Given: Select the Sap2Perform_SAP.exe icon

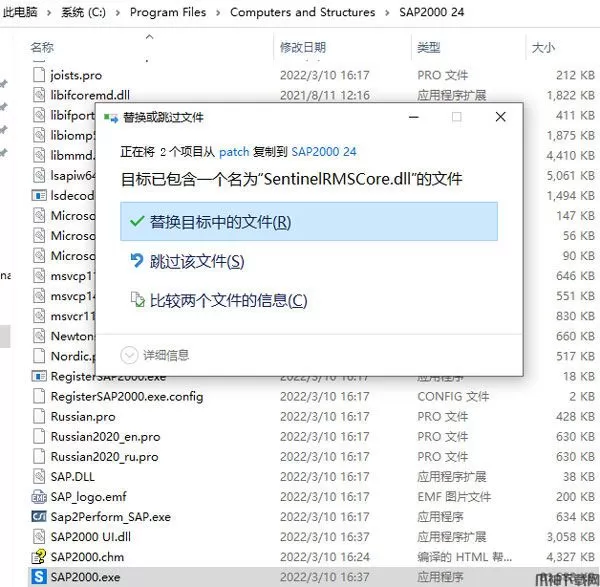Looking at the screenshot, I should (x=39, y=517).
